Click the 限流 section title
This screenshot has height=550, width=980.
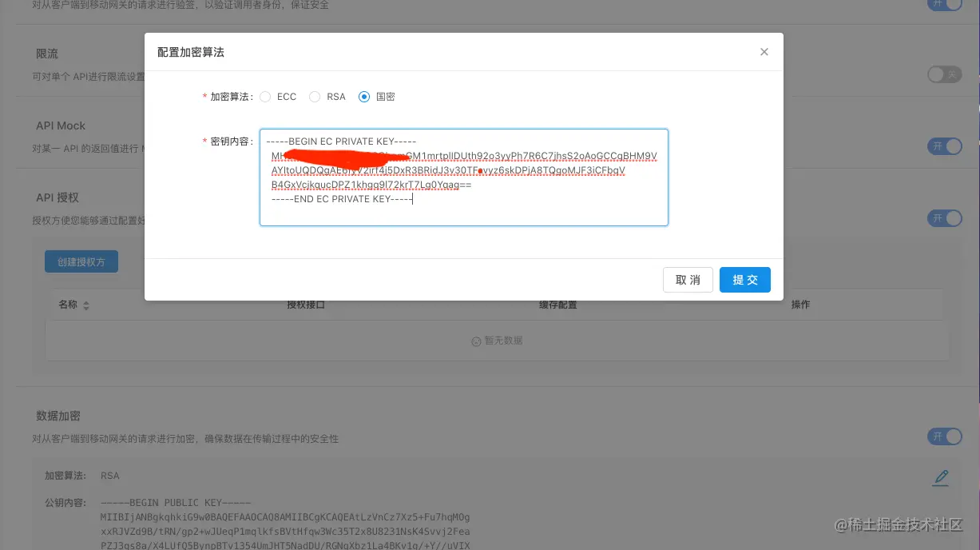(x=47, y=54)
